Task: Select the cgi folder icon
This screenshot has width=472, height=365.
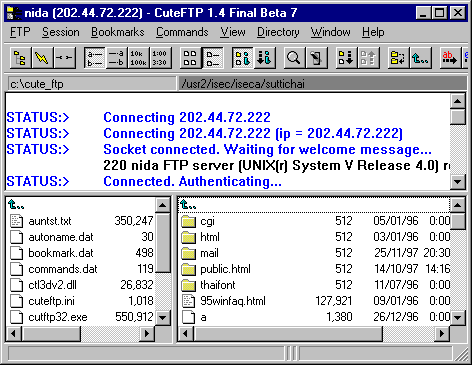Action: click(189, 221)
